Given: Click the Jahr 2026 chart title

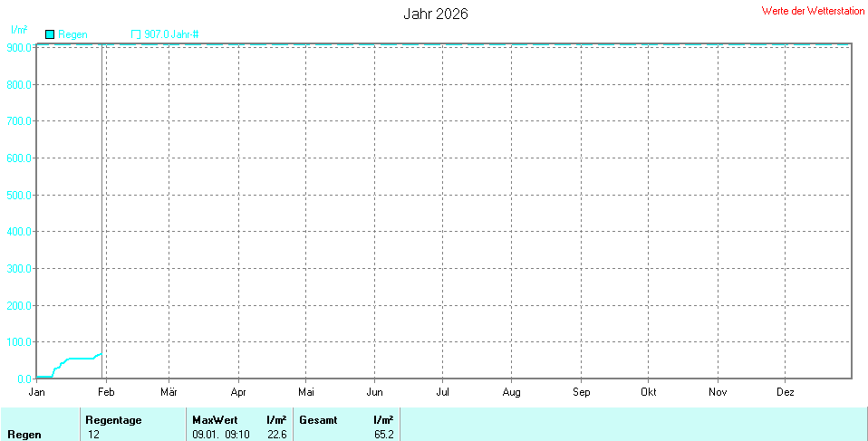Looking at the screenshot, I should click(435, 14).
